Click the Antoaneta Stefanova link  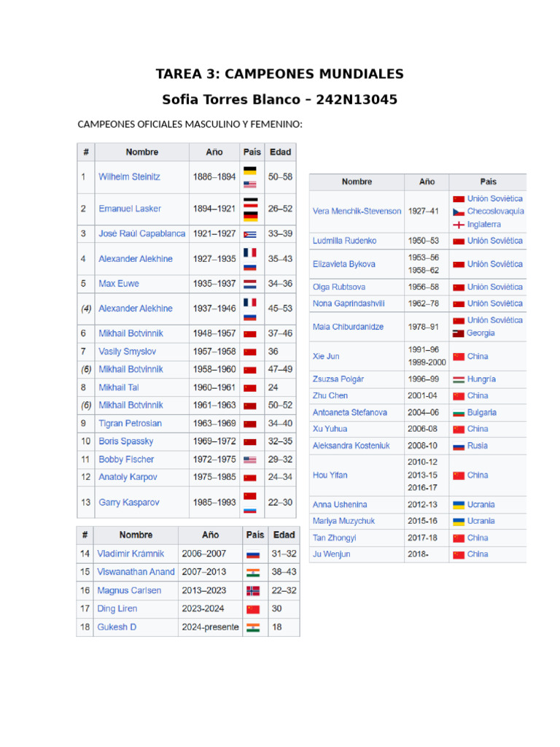point(349,413)
